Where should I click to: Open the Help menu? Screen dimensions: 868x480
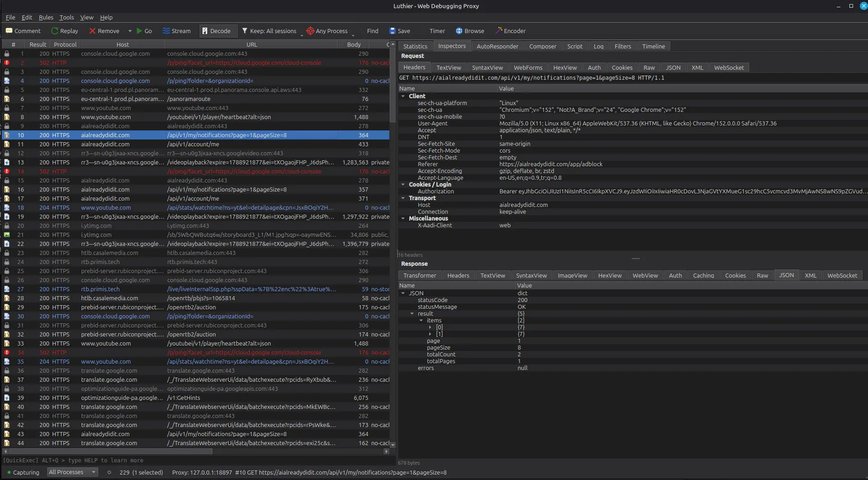106,17
